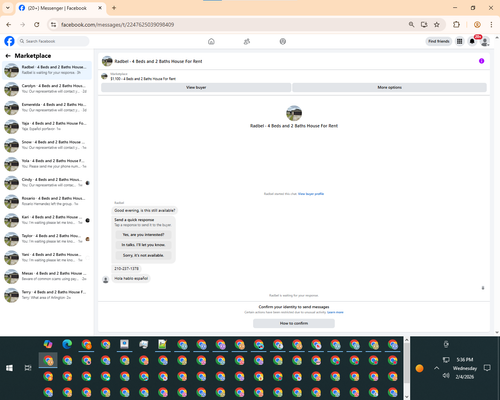Screen dimensions: 500x400
Task: Open the Snow conversation
Action: coord(47,145)
